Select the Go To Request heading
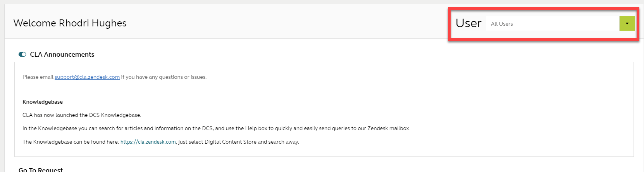Viewport: 644px width, 172px height. coord(41,170)
